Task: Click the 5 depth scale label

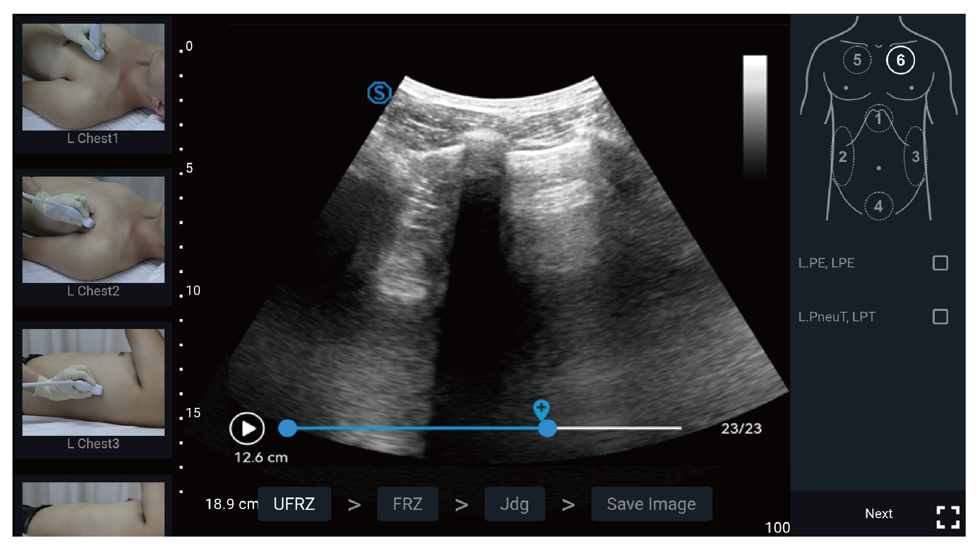Action: point(189,168)
